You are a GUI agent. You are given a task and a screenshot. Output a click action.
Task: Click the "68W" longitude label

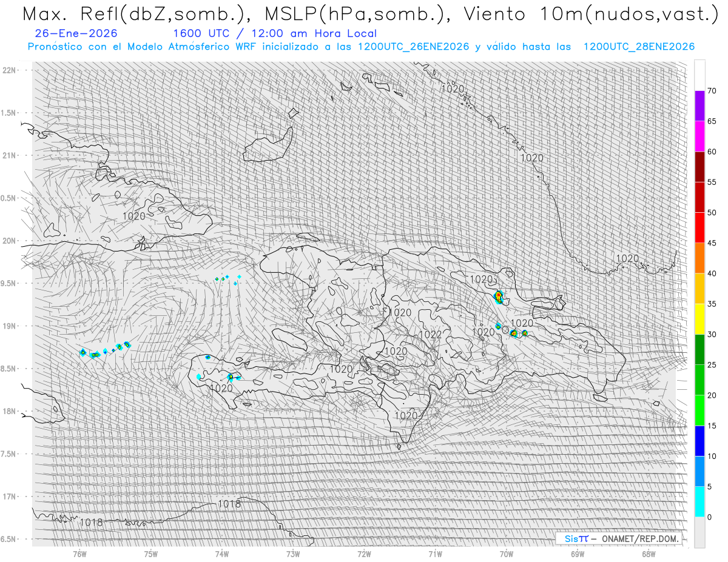649,554
